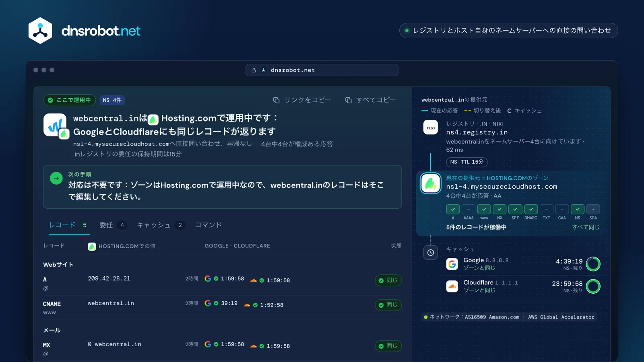The height and width of the screenshot is (362, 644).
Task: Click the 4:39:19 remaining time
Action: pyautogui.click(x=569, y=261)
